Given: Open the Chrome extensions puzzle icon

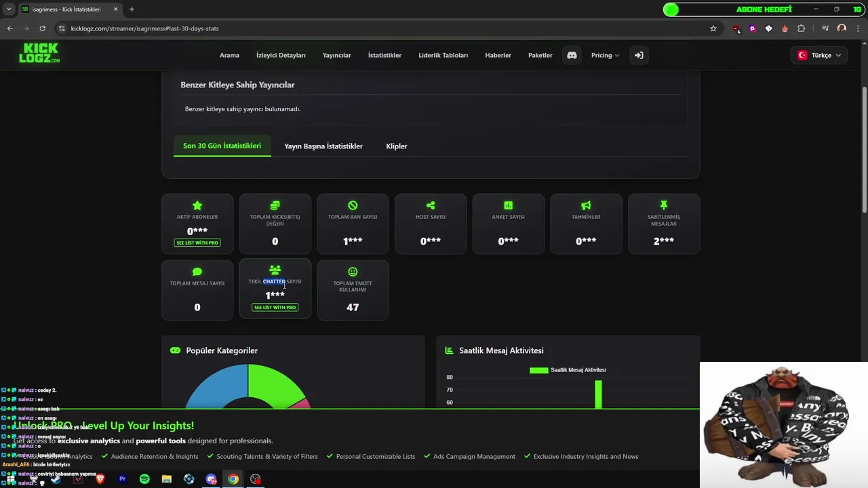Looking at the screenshot, I should click(801, 28).
